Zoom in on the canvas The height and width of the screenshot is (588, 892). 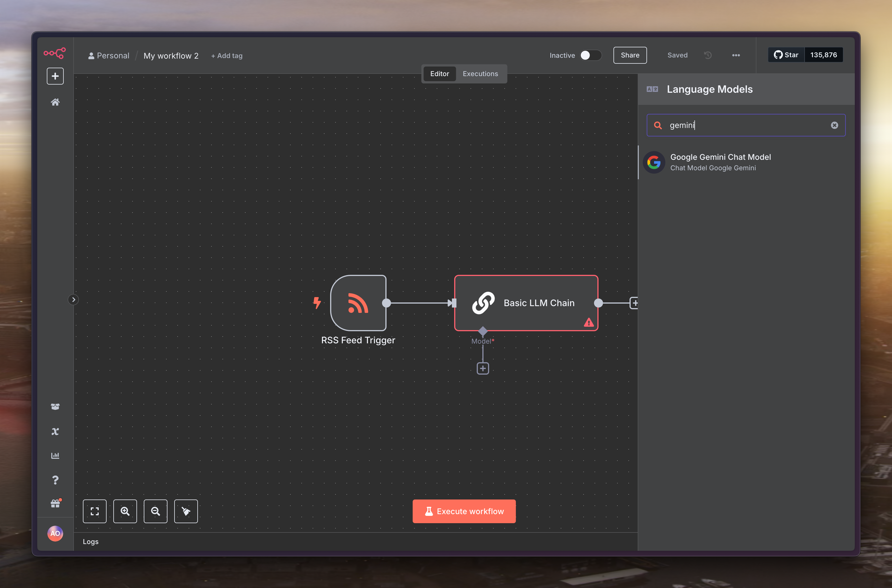[x=125, y=511]
